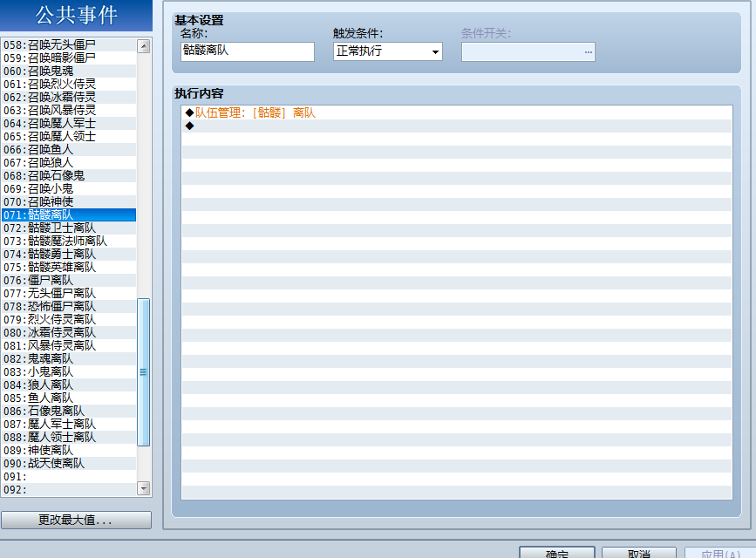
Task: Select list item 069:召唤小鬼
Action: [x=69, y=188]
